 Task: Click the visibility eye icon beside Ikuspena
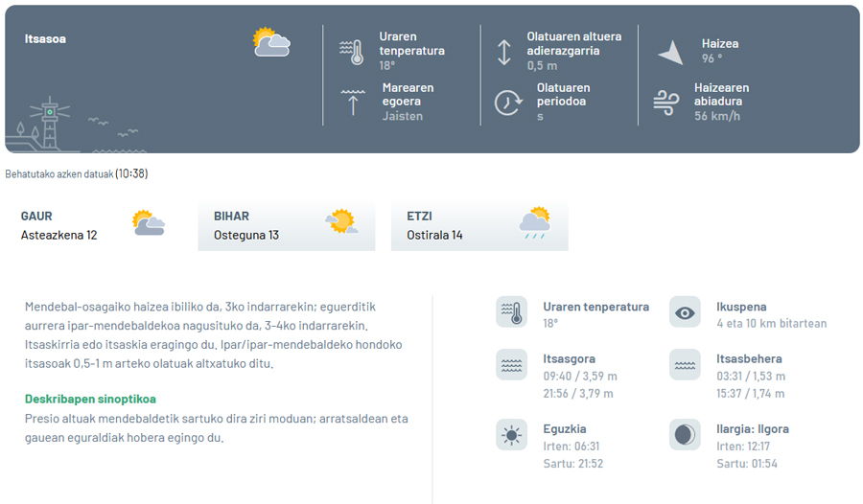685,312
